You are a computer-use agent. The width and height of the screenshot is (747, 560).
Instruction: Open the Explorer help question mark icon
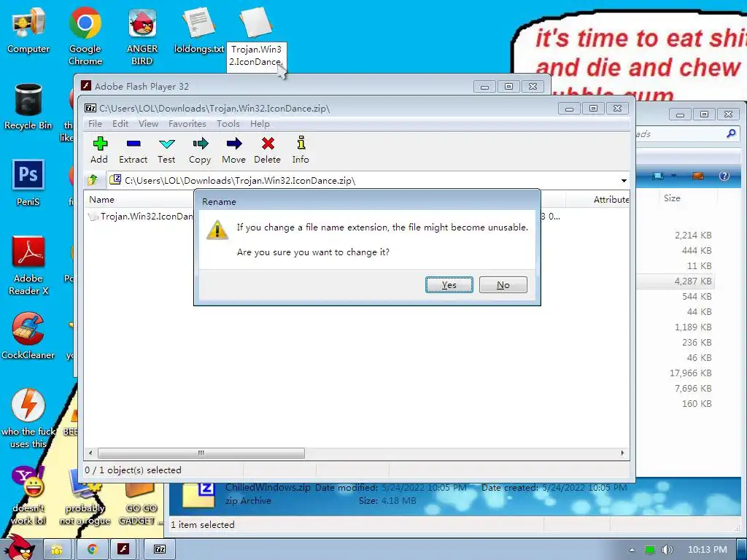click(724, 176)
